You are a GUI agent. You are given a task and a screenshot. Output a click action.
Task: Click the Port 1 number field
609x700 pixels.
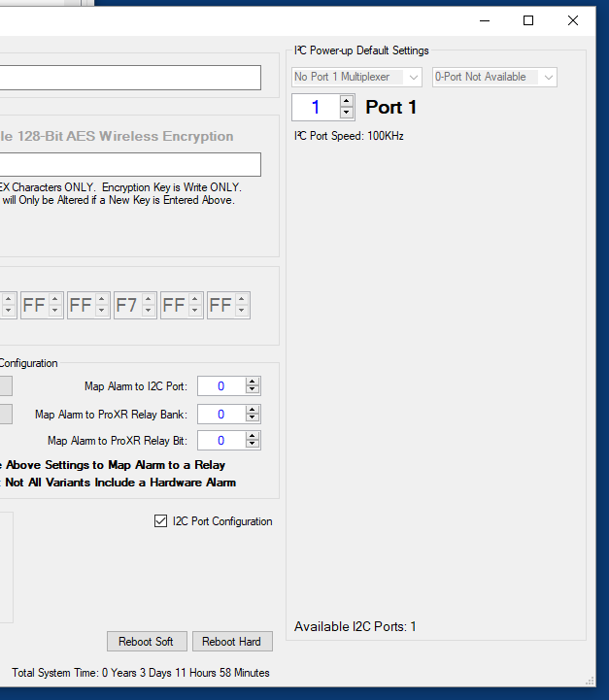point(315,107)
